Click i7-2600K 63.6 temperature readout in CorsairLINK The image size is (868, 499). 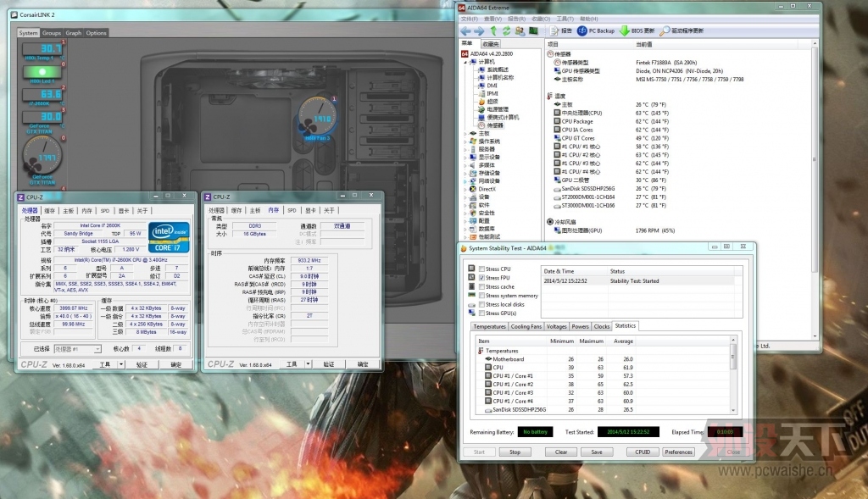click(42, 95)
